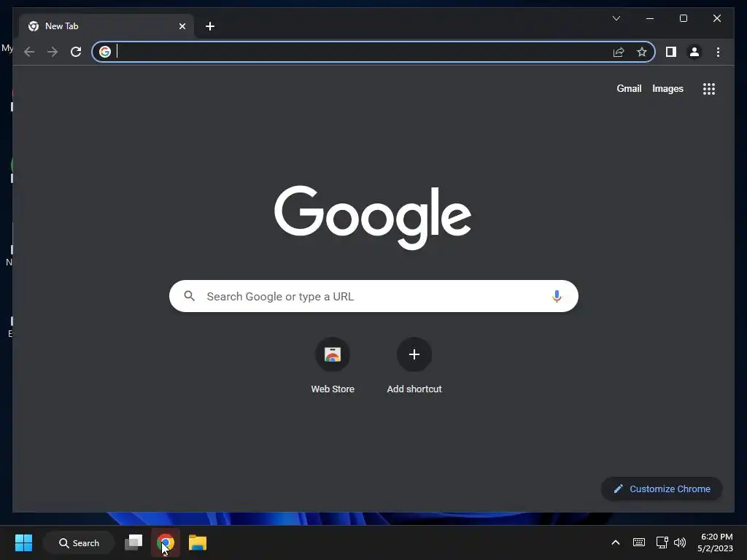
Task: Share this page using the share icon
Action: 619,52
